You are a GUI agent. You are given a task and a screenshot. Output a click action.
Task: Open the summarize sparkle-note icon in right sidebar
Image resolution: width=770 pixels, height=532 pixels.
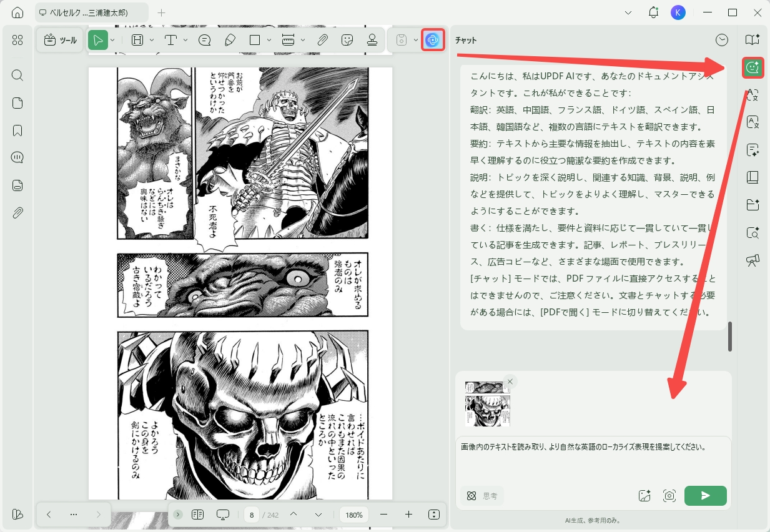(x=753, y=150)
